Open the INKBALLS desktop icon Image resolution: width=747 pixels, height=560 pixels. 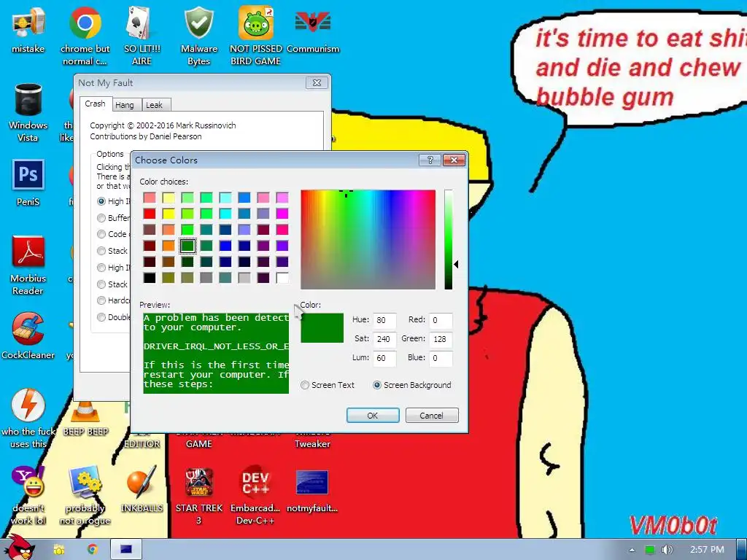(142, 489)
